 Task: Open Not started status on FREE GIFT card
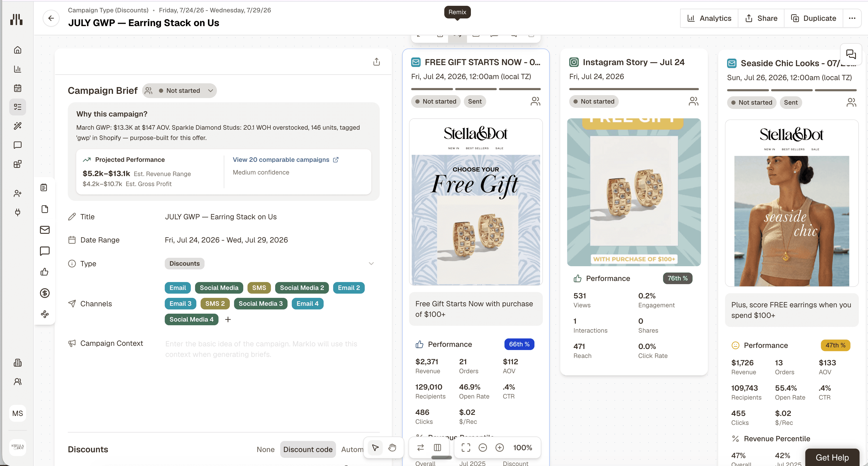[x=436, y=101]
